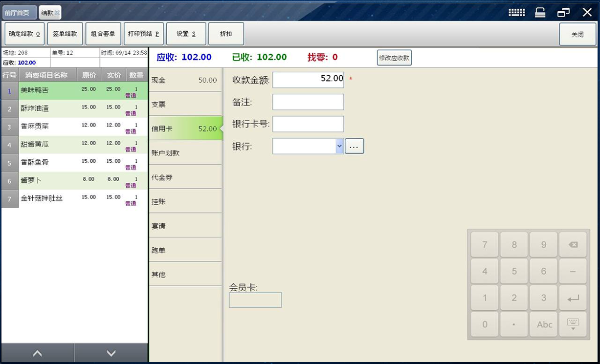Click the 原价 column header
The image size is (600, 364).
coord(89,75)
